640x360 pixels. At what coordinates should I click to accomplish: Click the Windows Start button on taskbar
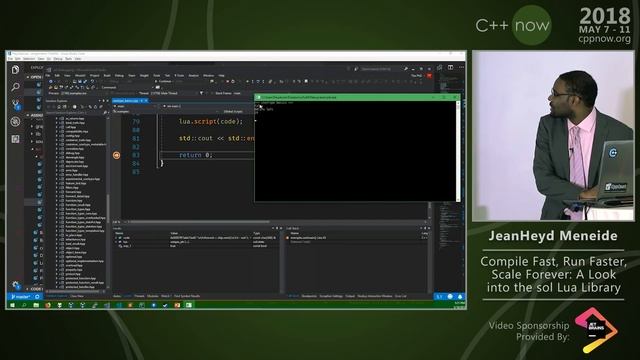point(12,305)
